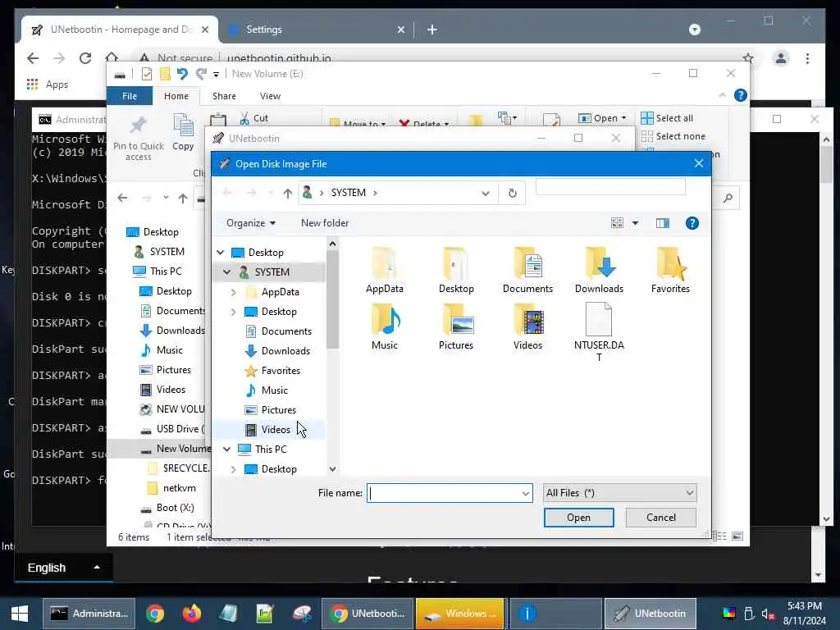Open the Pictures folder icon in file pane

(x=456, y=326)
